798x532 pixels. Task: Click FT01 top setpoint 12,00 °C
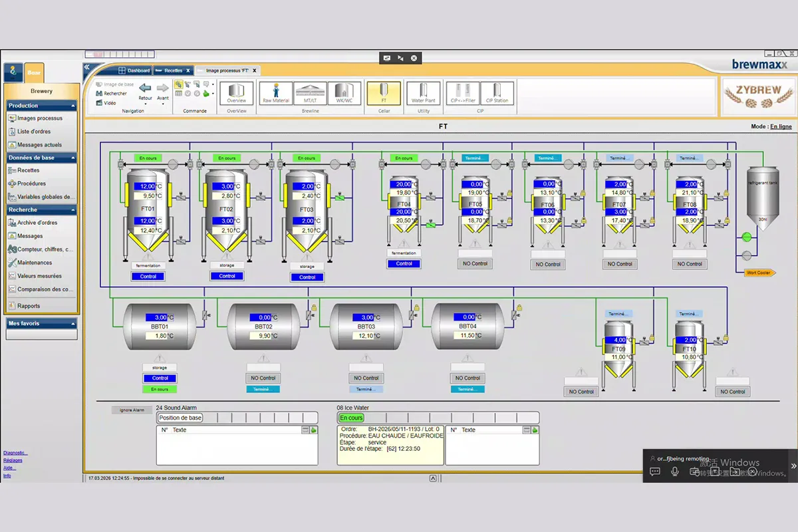144,187
